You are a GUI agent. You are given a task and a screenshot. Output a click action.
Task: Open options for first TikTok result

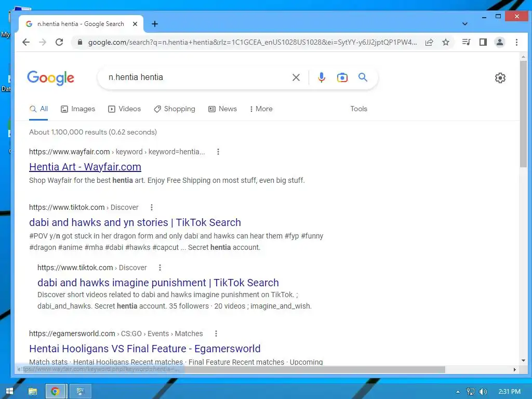tap(152, 207)
